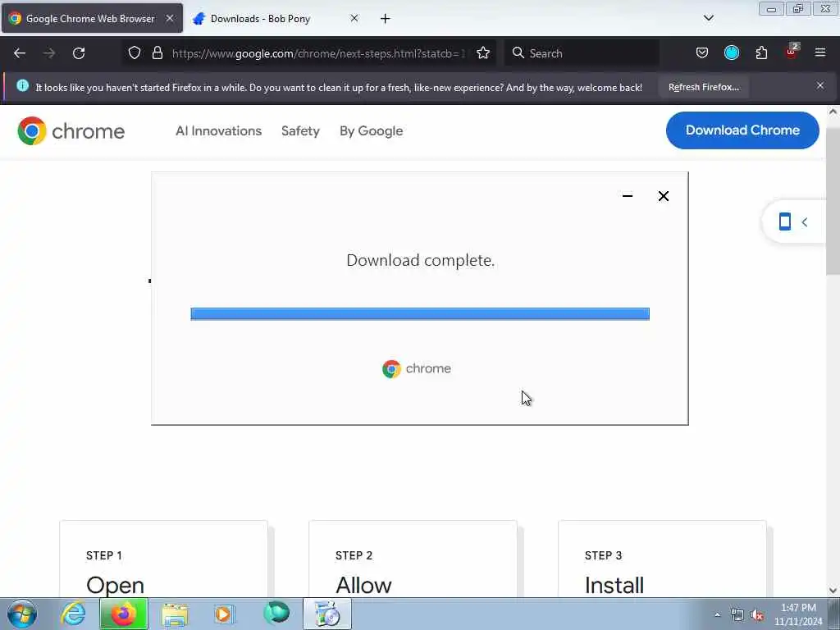840x630 pixels.
Task: Click the STEP 3 Install card
Action: pos(662,559)
